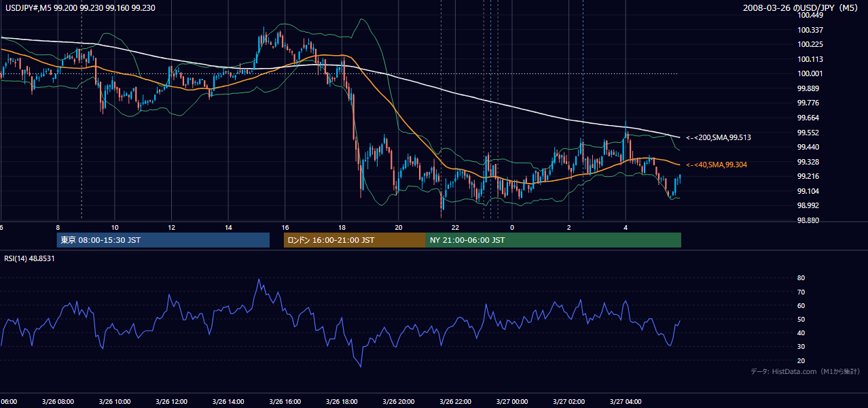Click RSI scale value 40
This screenshot has width=868, height=408.
click(x=801, y=333)
